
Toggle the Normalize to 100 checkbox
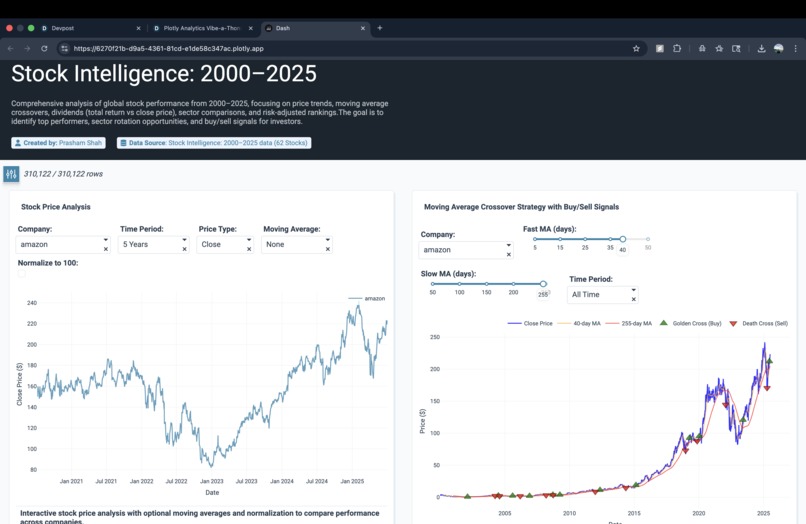(x=22, y=274)
